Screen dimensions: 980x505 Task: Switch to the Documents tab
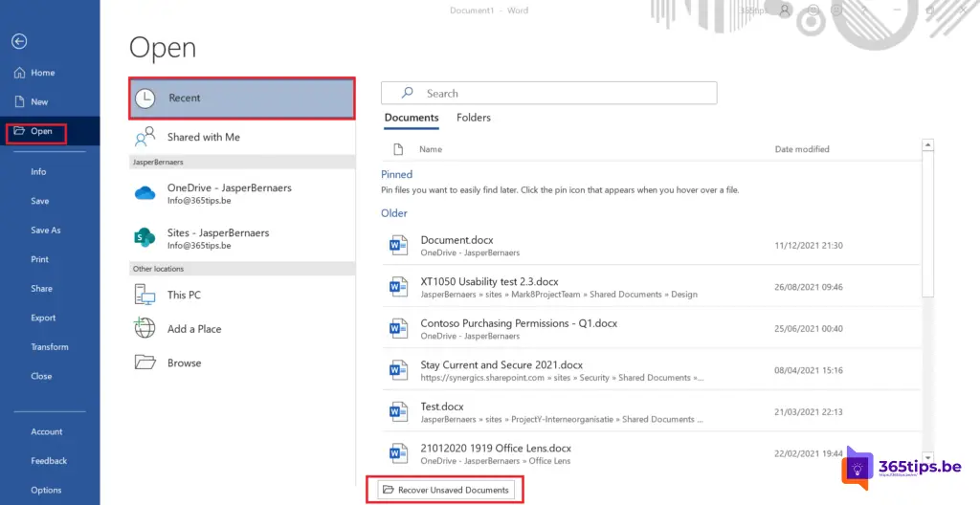(x=412, y=118)
